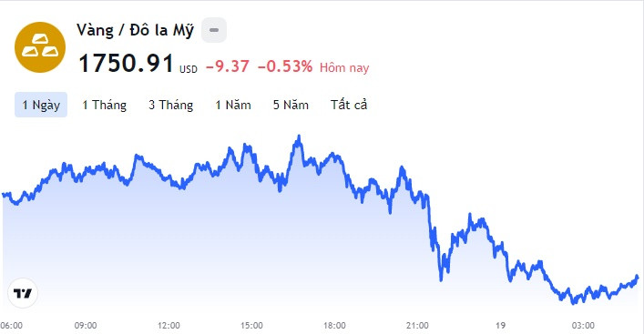The height and width of the screenshot is (334, 644).
Task: Switch to the 3 Tháng range
Action: [171, 105]
